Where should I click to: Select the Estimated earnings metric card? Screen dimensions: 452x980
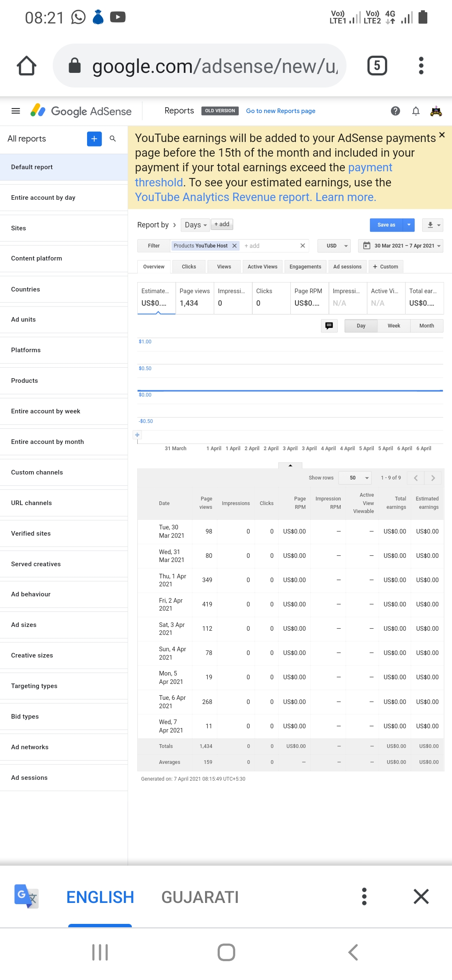click(157, 298)
